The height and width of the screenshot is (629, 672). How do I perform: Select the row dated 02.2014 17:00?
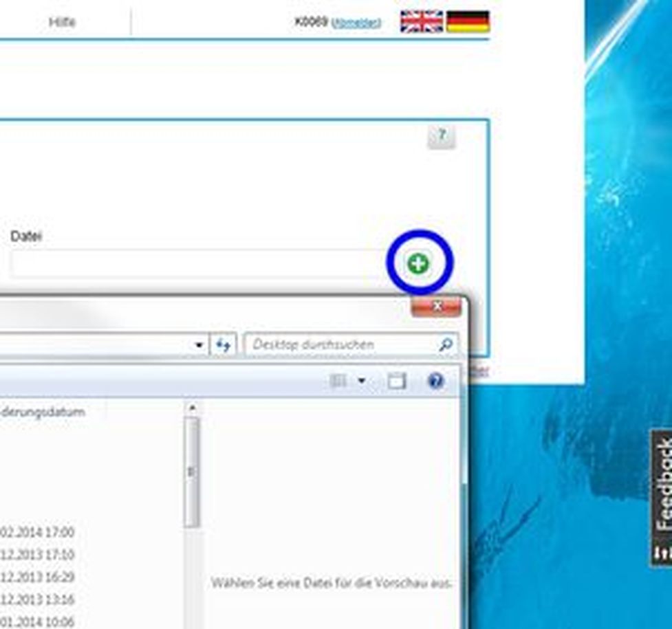click(x=38, y=532)
